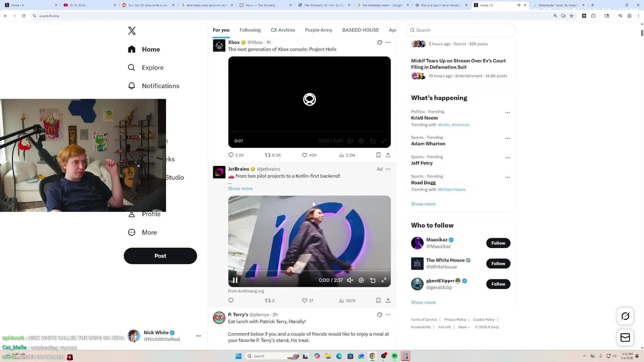Select the For you timeline tab
644x362 pixels.
point(221,30)
